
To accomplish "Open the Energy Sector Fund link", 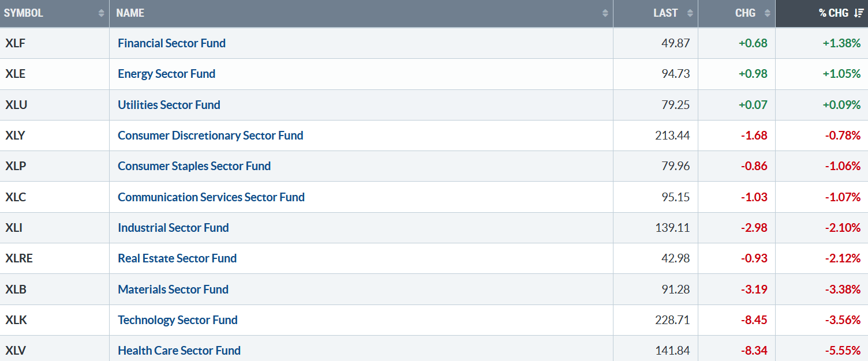I will (x=167, y=74).
